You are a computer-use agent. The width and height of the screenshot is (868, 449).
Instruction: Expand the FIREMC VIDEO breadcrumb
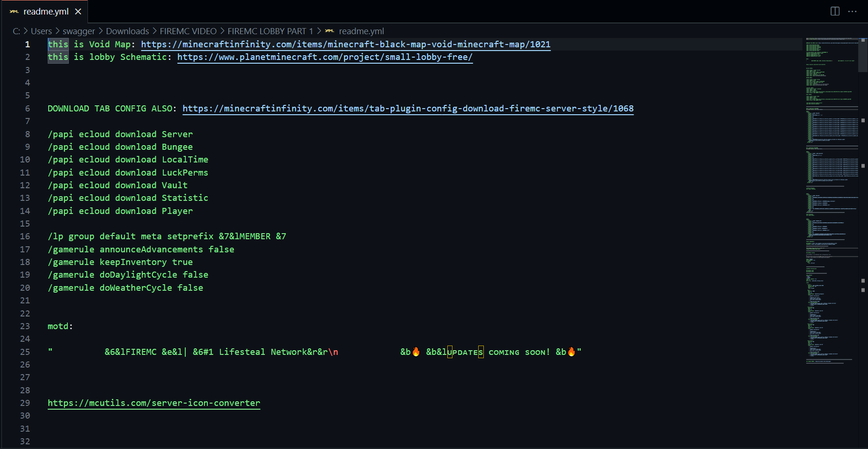[188, 31]
